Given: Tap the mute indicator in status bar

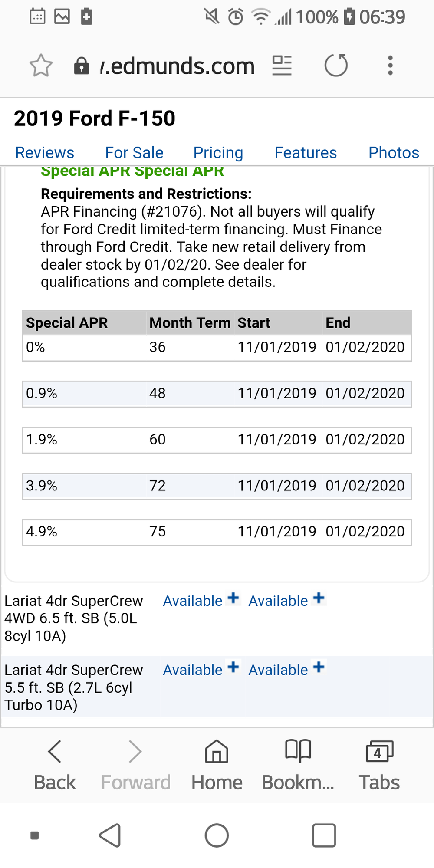Looking at the screenshot, I should tap(210, 16).
